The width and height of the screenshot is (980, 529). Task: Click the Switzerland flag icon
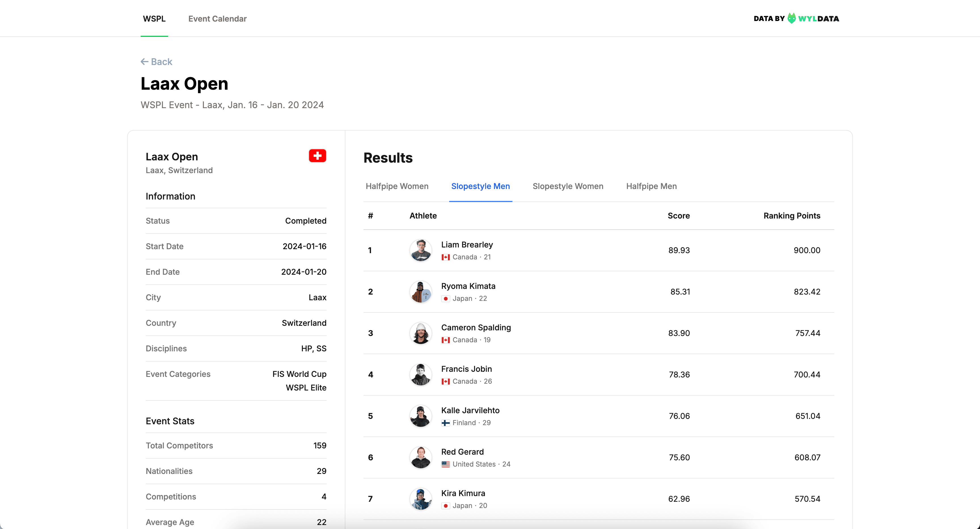pos(317,156)
